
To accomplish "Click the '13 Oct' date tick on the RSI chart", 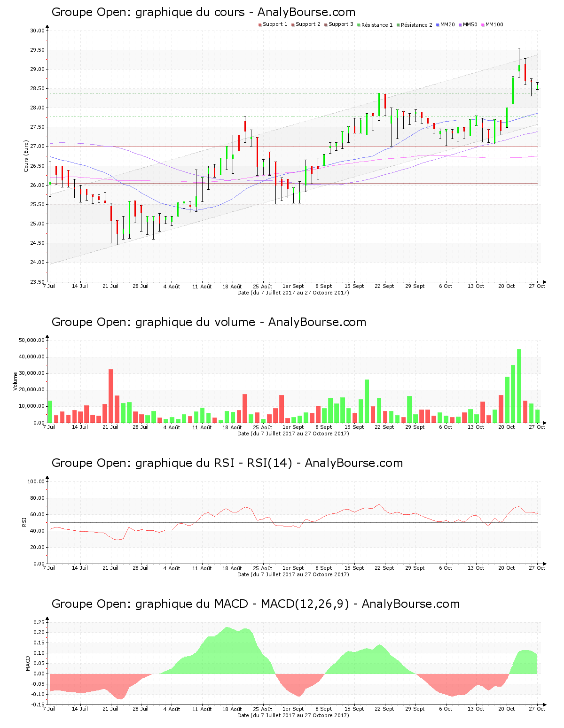I will [x=476, y=568].
